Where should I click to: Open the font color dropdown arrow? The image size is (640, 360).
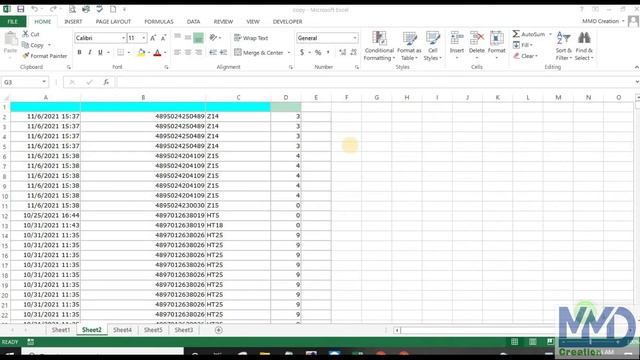(x=165, y=53)
